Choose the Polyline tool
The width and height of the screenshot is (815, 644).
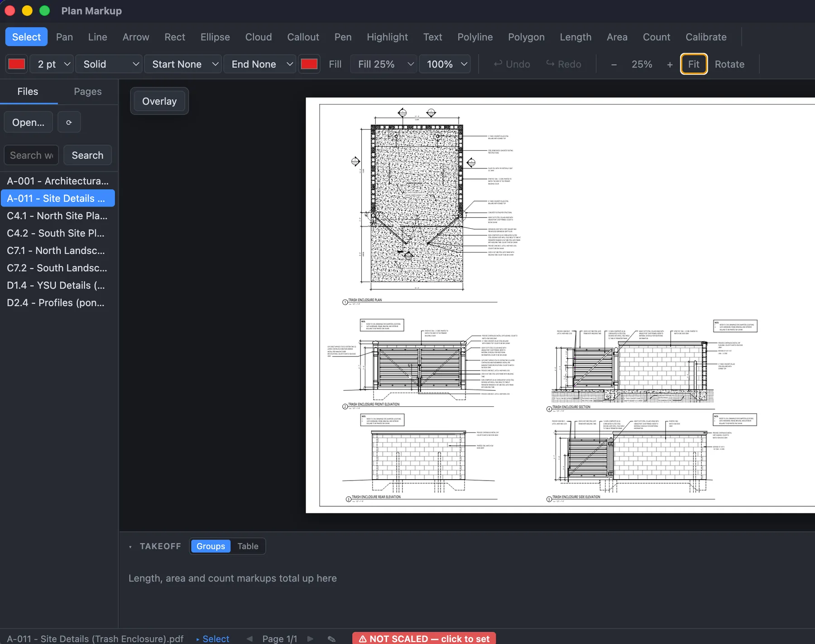click(x=475, y=37)
